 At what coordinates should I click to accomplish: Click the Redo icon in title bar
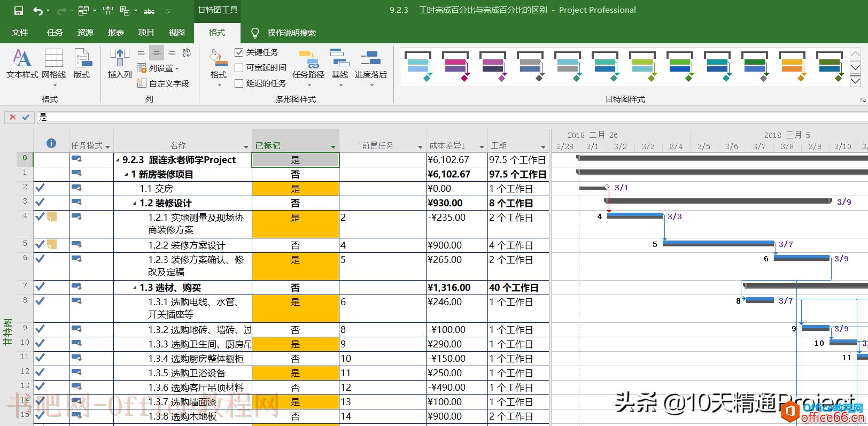pos(60,10)
